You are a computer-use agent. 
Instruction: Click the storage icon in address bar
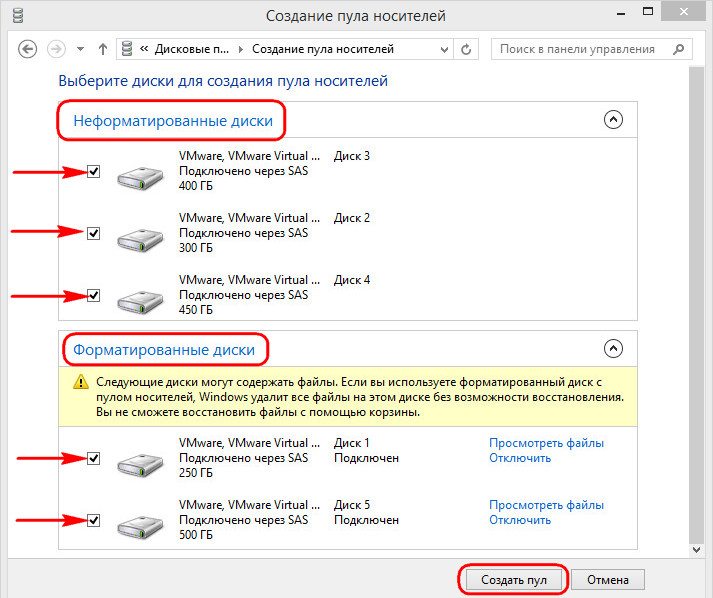coord(127,49)
